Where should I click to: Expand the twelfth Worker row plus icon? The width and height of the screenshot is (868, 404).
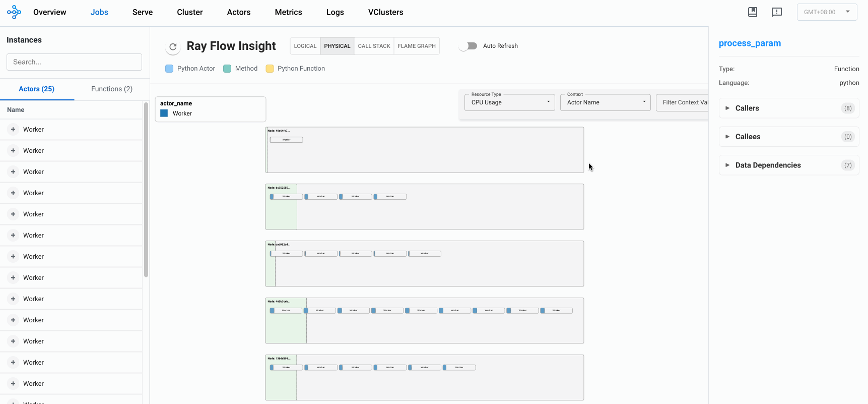coord(13,363)
